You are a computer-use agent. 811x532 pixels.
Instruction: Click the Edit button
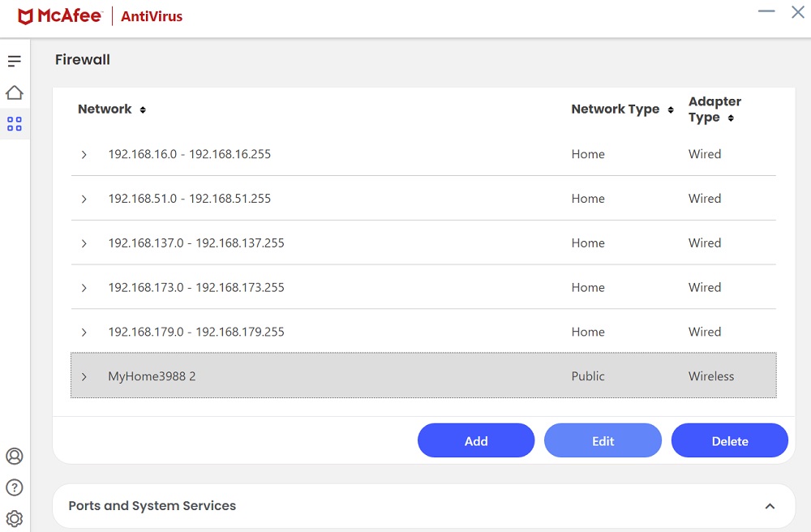603,440
